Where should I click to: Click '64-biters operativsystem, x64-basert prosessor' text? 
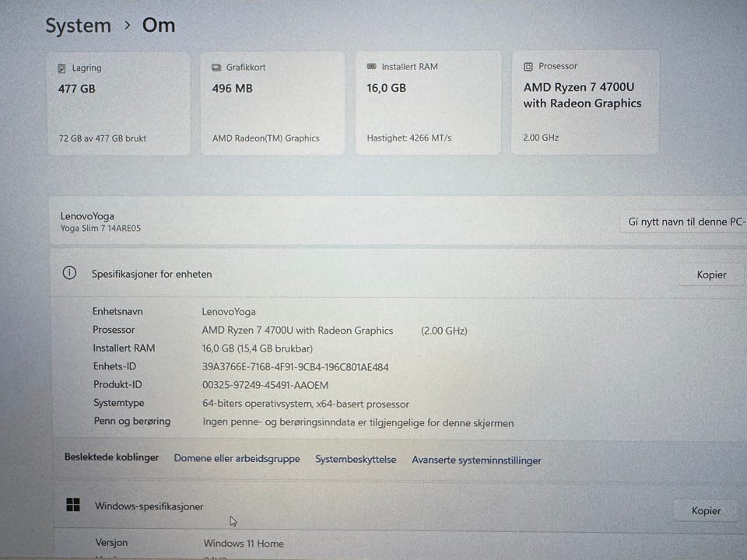coord(305,404)
